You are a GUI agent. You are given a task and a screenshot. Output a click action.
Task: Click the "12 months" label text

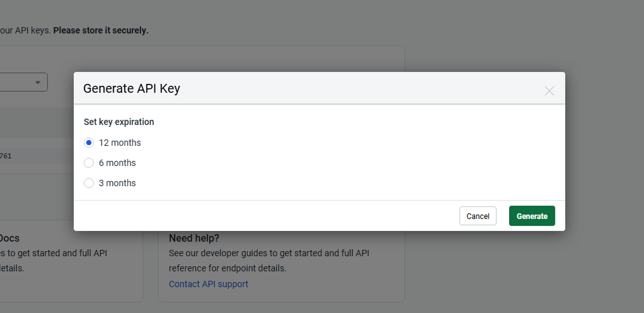pos(120,143)
